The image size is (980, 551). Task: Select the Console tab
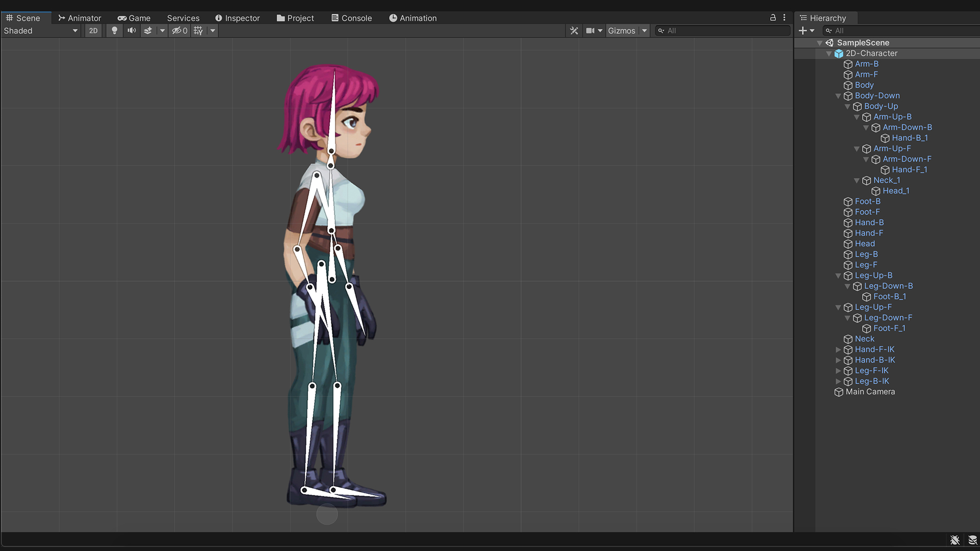(356, 18)
